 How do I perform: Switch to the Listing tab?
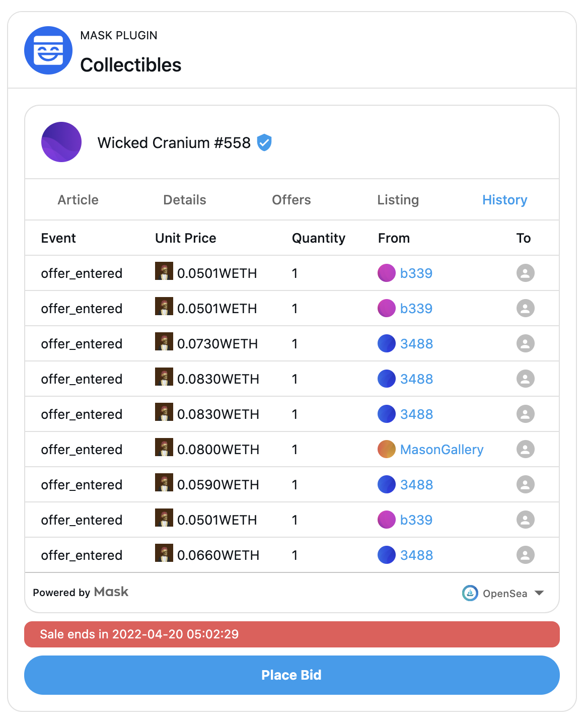coord(398,200)
